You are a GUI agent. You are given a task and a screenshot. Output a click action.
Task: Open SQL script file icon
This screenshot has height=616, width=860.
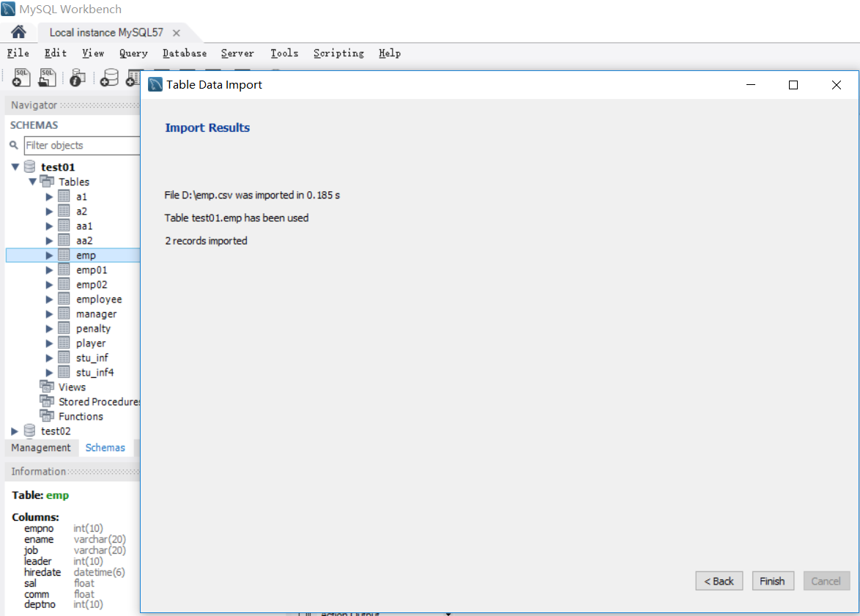(x=47, y=78)
